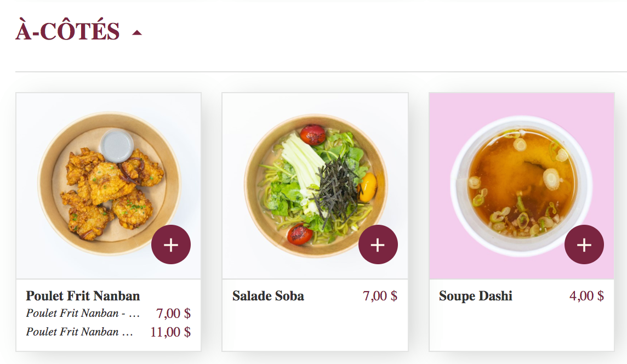Choose the first Poulet Frit Nanban variant name

tap(83, 314)
